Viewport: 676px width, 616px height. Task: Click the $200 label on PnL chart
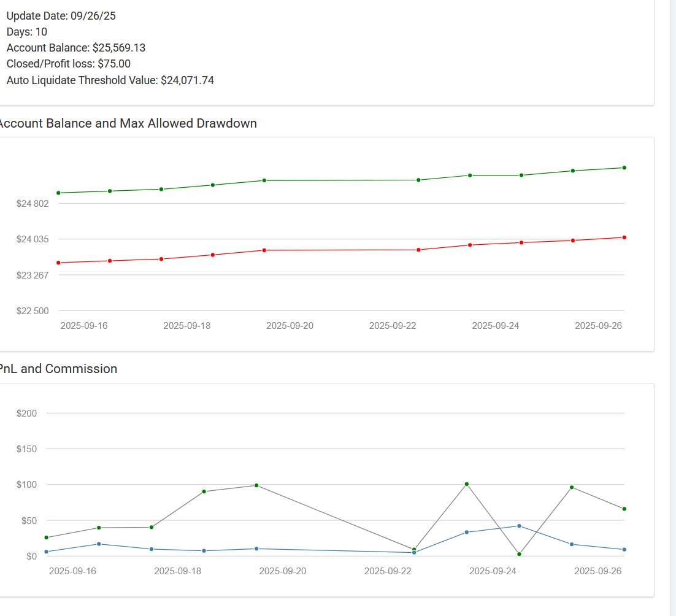pyautogui.click(x=27, y=414)
